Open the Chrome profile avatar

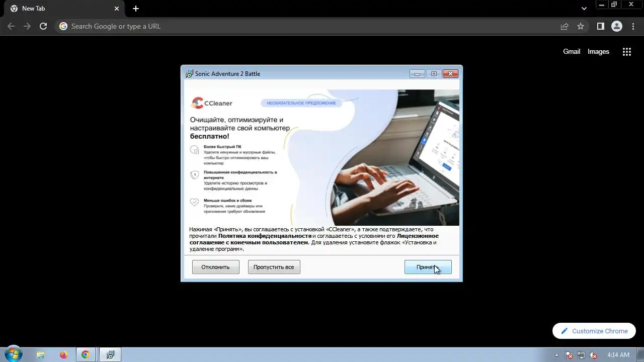click(x=617, y=26)
